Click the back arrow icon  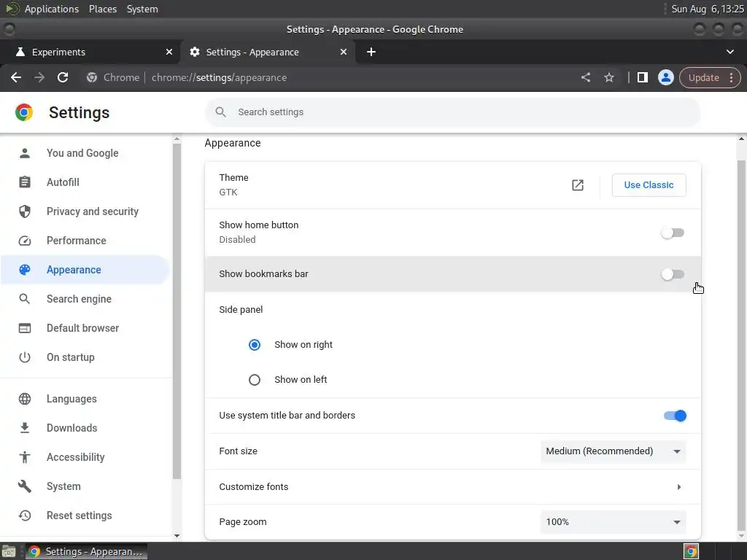pos(16,77)
